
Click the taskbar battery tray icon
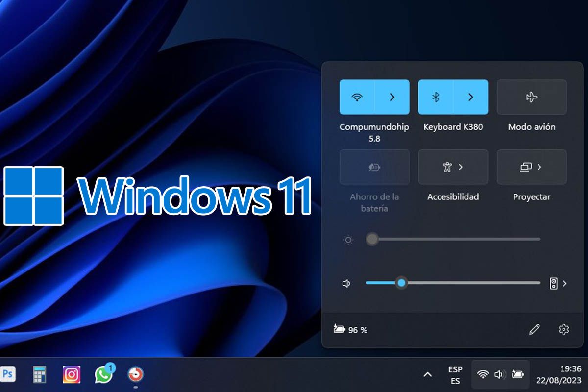(517, 375)
